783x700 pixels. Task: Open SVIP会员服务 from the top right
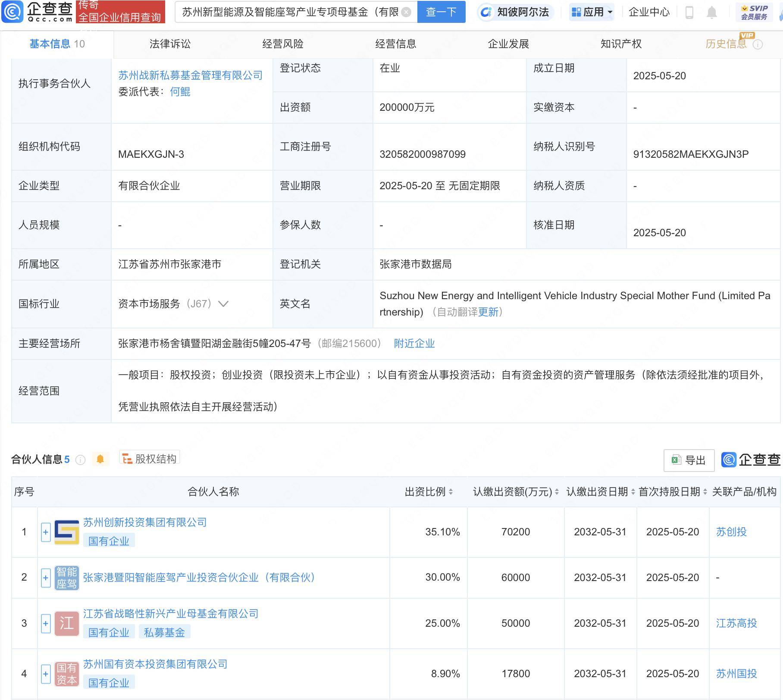click(754, 12)
